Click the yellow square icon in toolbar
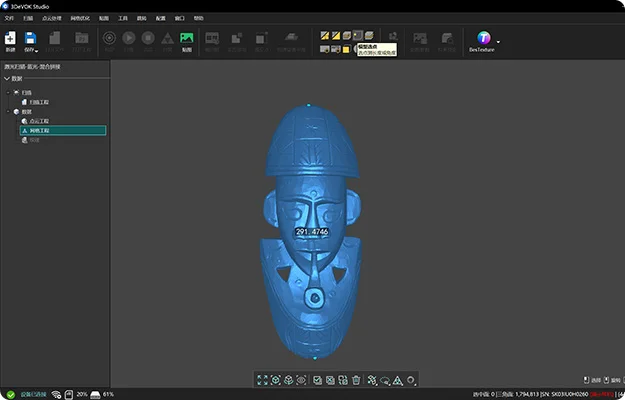Screen dimensions: 625x400 point(345,49)
